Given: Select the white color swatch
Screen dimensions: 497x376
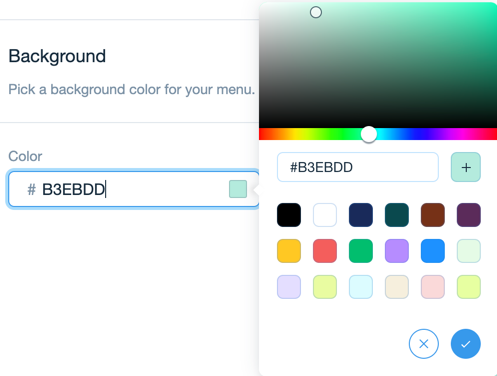Looking at the screenshot, I should point(325,215).
